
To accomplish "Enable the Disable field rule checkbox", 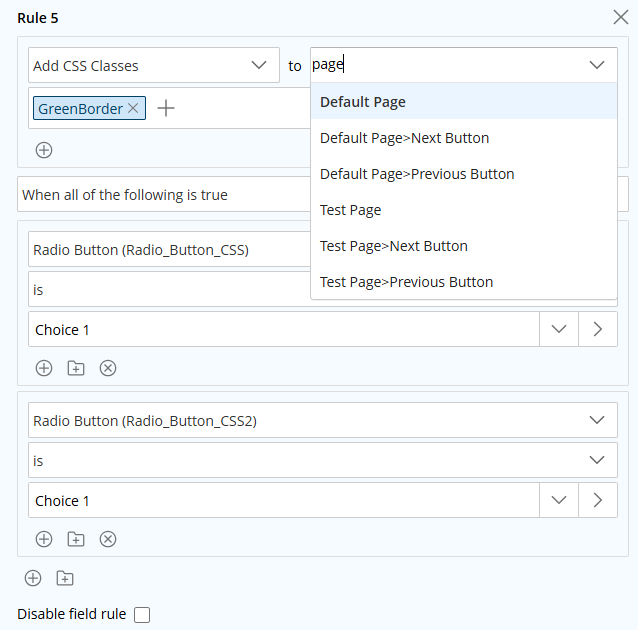I will coord(142,615).
